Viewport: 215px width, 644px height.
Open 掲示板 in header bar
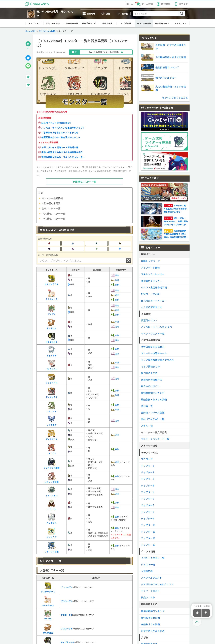point(122,14)
